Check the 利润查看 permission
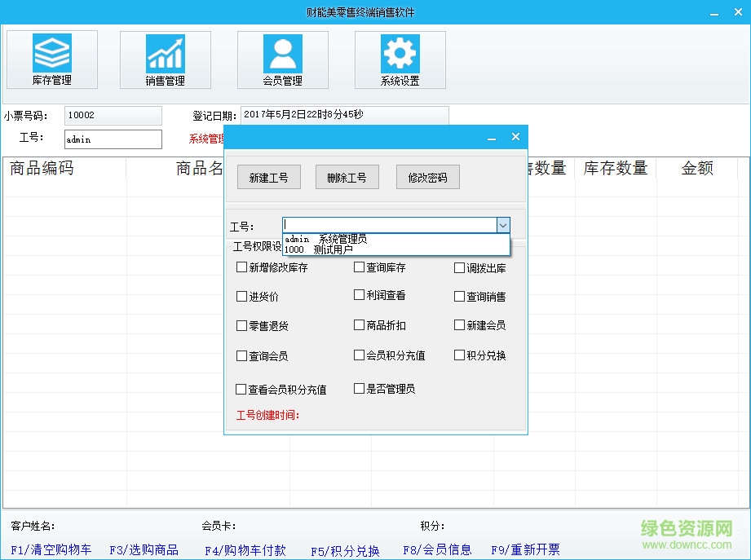This screenshot has height=560, width=751. (359, 295)
